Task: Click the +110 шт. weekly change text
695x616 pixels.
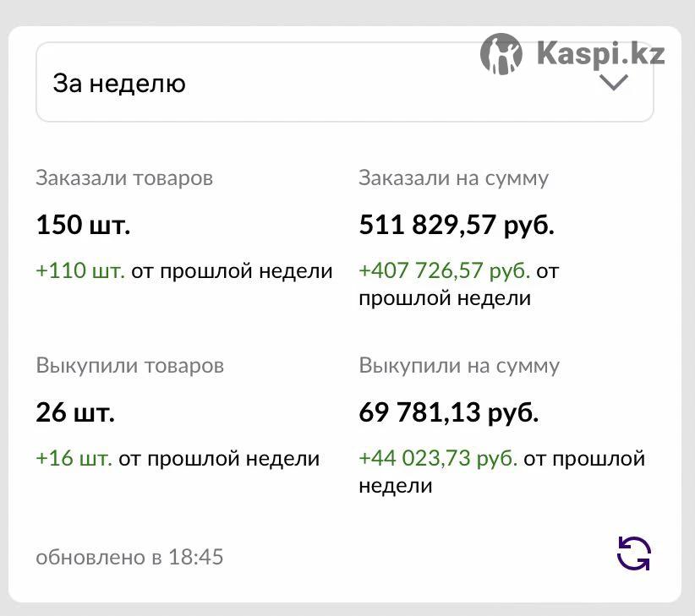Action: coord(80,270)
